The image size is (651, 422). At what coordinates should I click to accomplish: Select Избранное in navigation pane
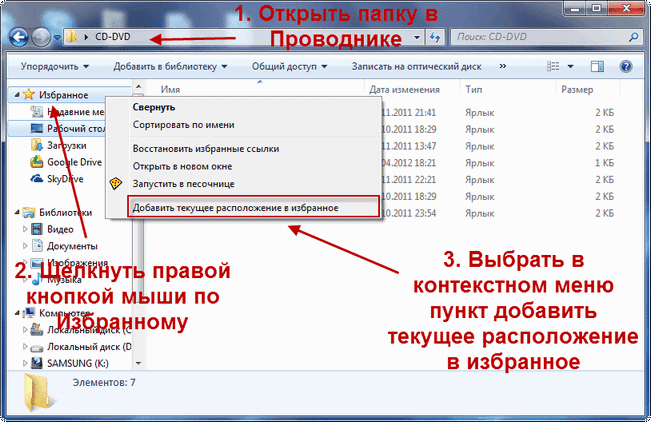[64, 95]
